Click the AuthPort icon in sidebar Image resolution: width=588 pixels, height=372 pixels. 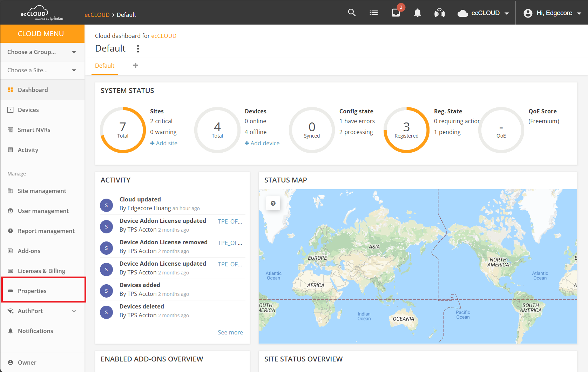click(x=11, y=311)
